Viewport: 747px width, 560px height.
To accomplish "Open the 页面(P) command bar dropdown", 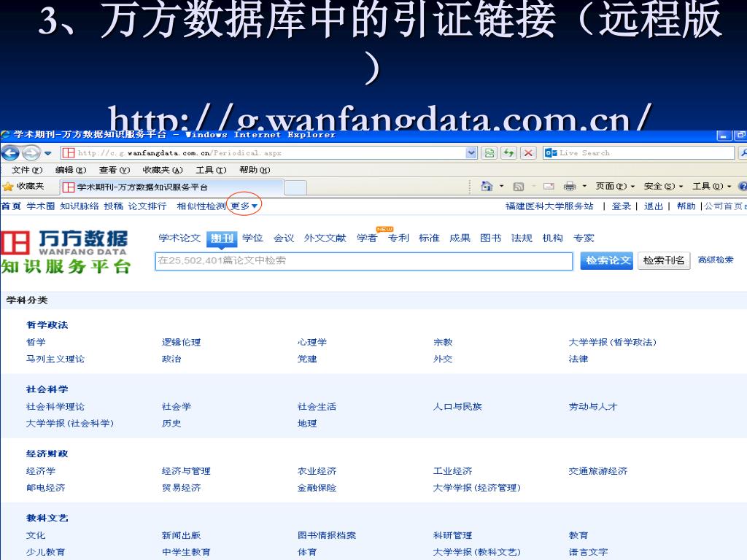I will 615,186.
